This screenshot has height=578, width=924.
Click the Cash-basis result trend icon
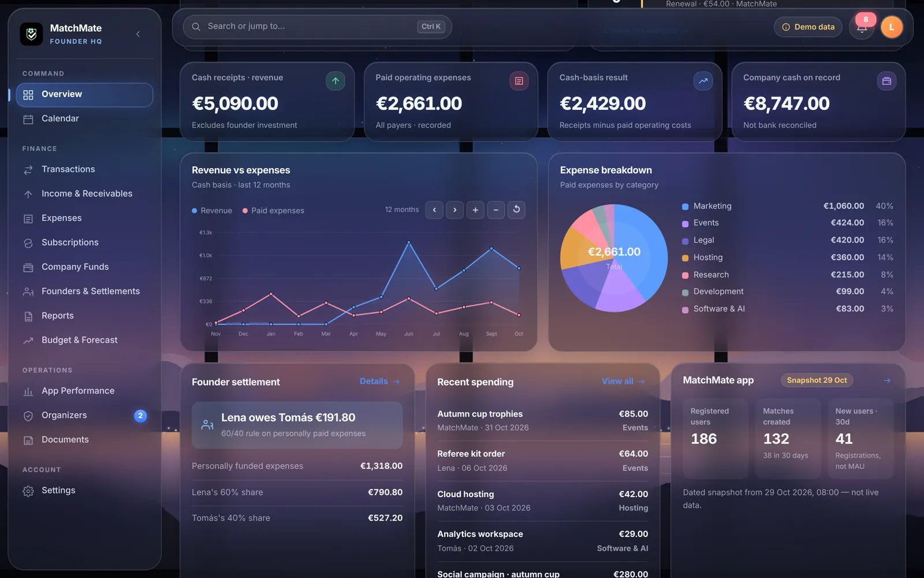pos(703,81)
